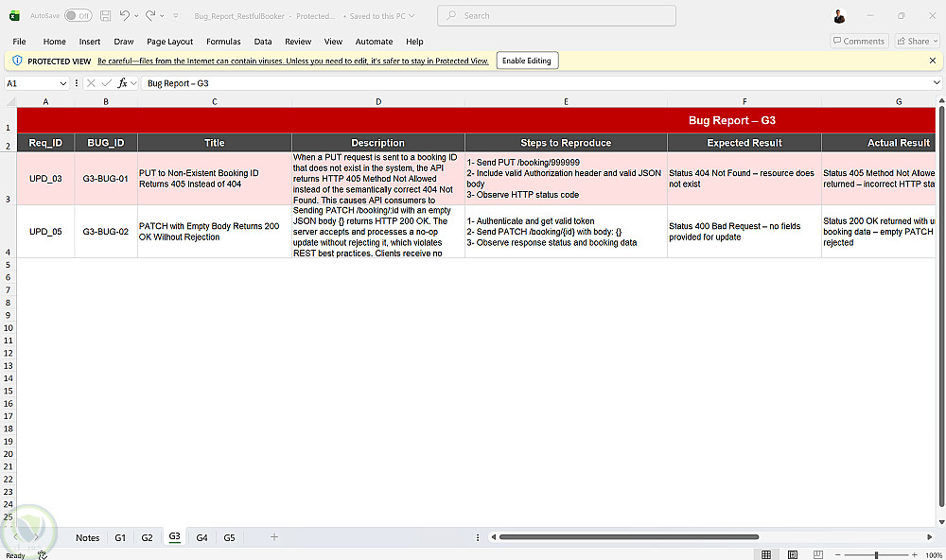Open Customize Quick Access Toolbar dropdown
Image resolution: width=946 pixels, height=560 pixels.
tap(176, 16)
